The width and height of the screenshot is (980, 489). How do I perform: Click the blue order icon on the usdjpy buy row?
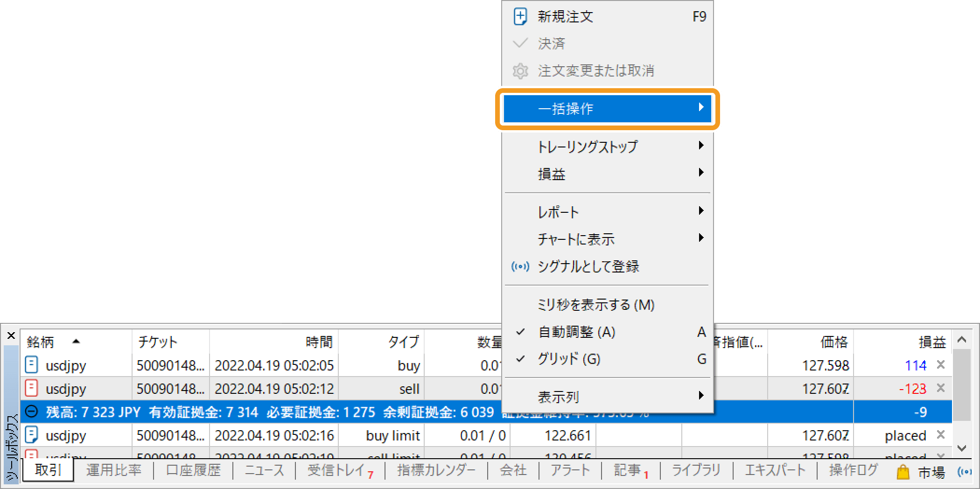coord(31,365)
